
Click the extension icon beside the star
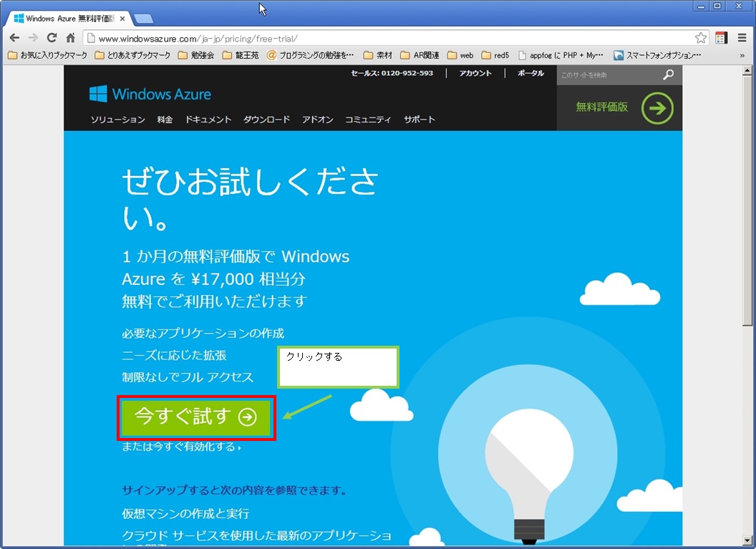pyautogui.click(x=722, y=38)
